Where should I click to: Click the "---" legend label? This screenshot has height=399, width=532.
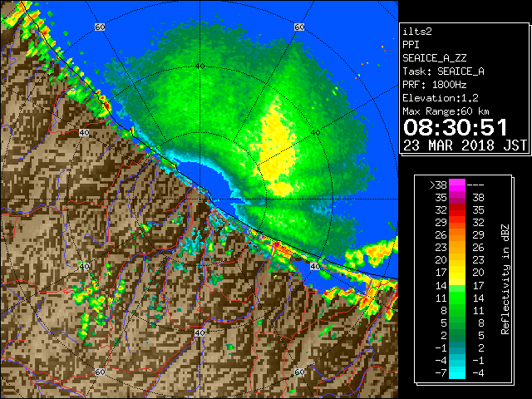click(x=475, y=185)
